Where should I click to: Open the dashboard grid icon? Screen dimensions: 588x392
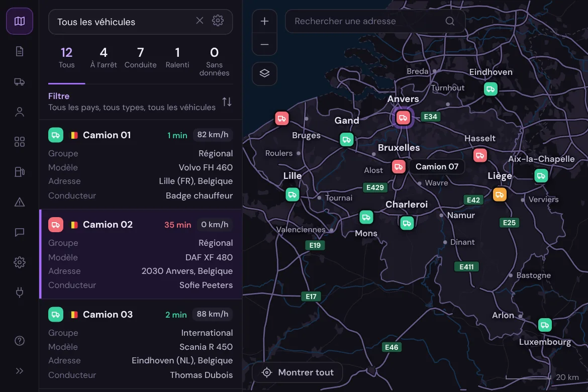coord(20,142)
